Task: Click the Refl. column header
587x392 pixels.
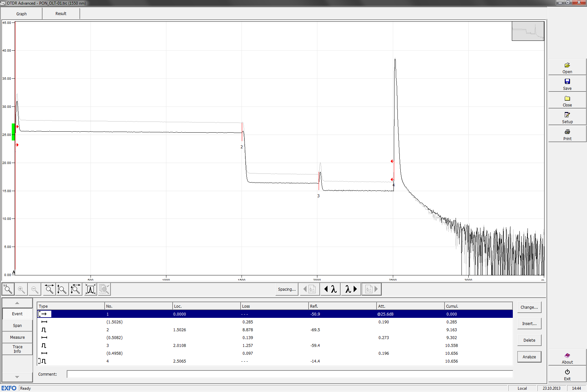Action: 343,306
